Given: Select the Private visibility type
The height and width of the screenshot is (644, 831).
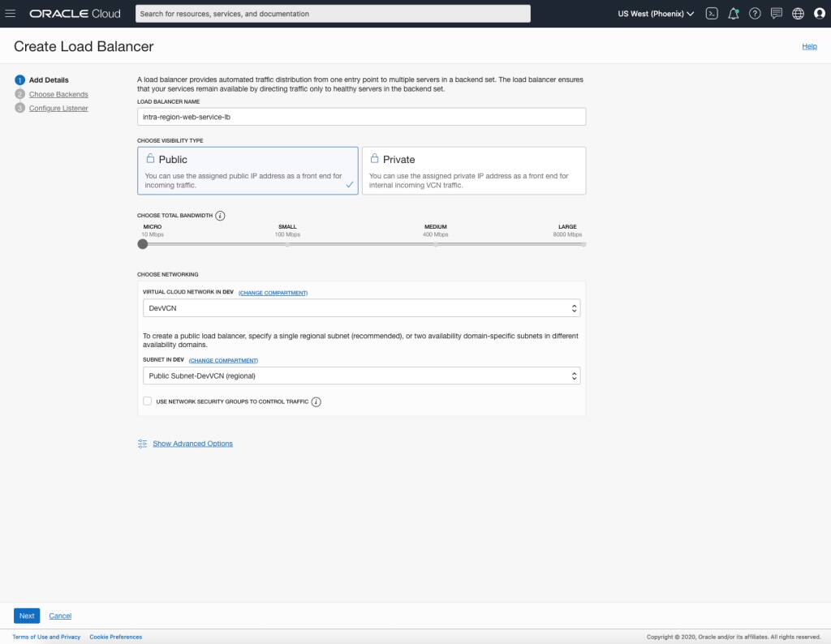Looking at the screenshot, I should coord(474,170).
